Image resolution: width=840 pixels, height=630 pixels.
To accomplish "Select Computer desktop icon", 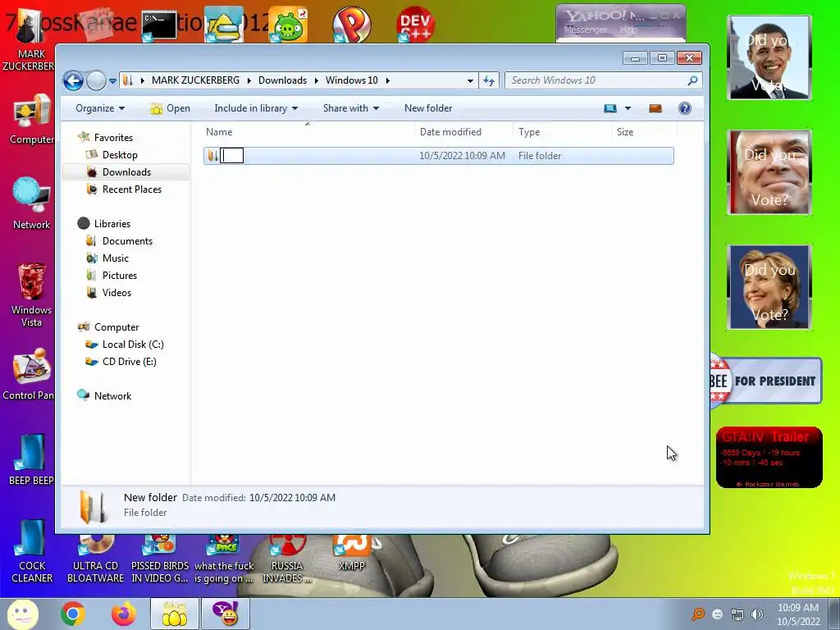I will pyautogui.click(x=31, y=120).
